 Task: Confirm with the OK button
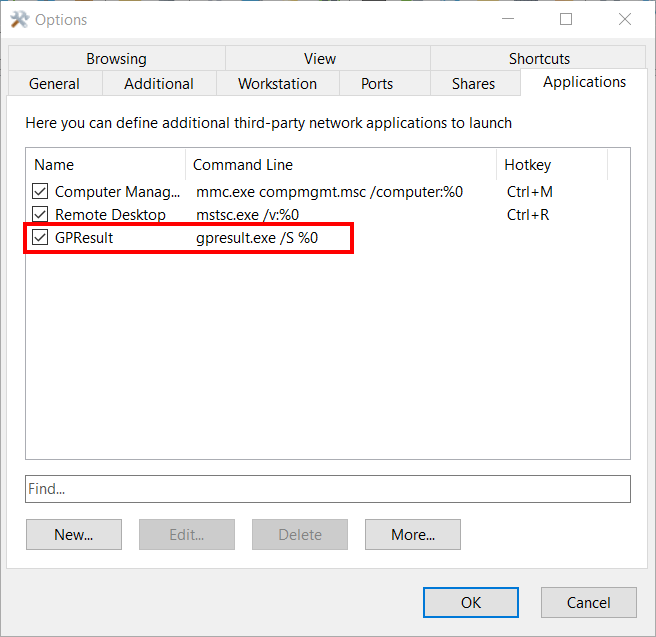[x=471, y=603]
